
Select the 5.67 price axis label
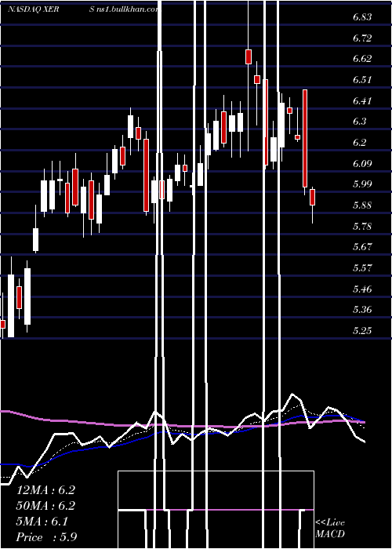coord(362,247)
